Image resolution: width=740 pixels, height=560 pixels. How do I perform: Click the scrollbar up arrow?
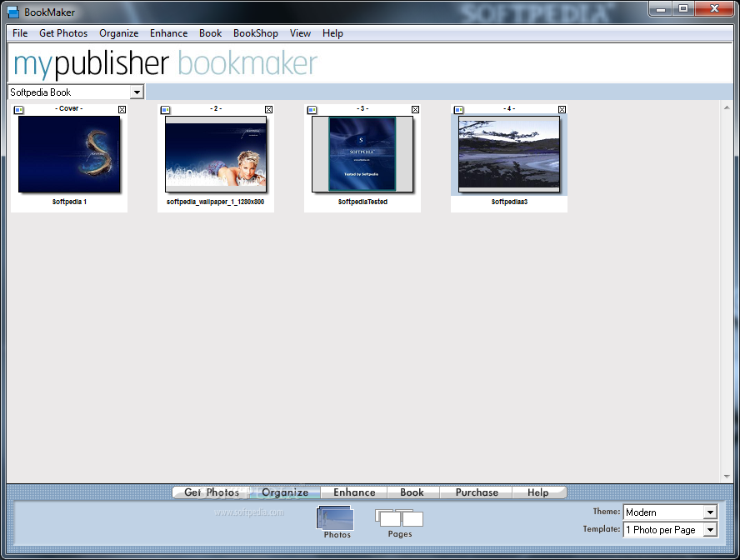tap(727, 107)
